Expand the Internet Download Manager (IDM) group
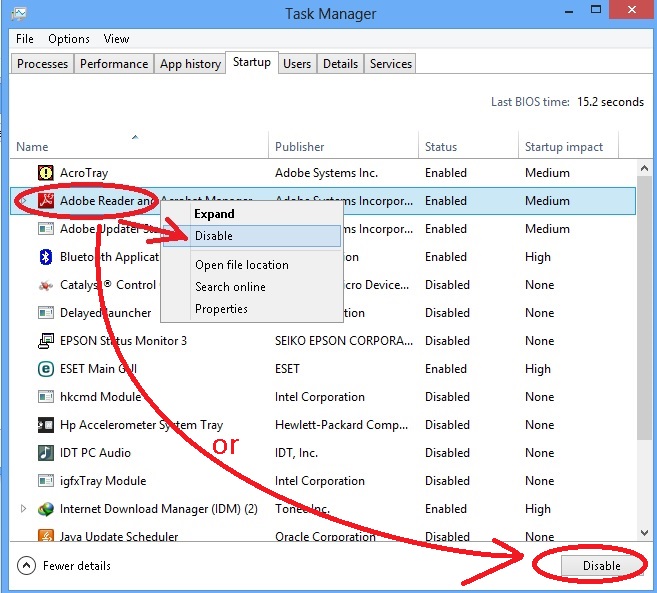 coord(23,509)
